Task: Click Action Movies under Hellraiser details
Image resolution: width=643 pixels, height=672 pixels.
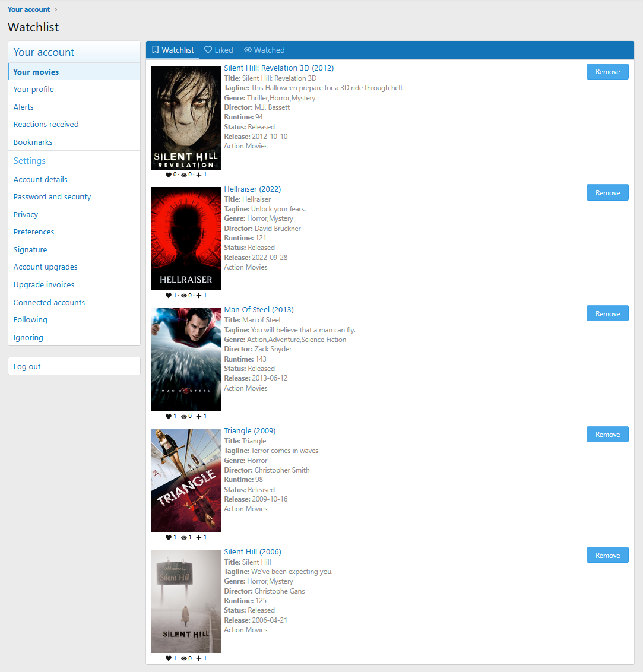Action: click(x=246, y=267)
